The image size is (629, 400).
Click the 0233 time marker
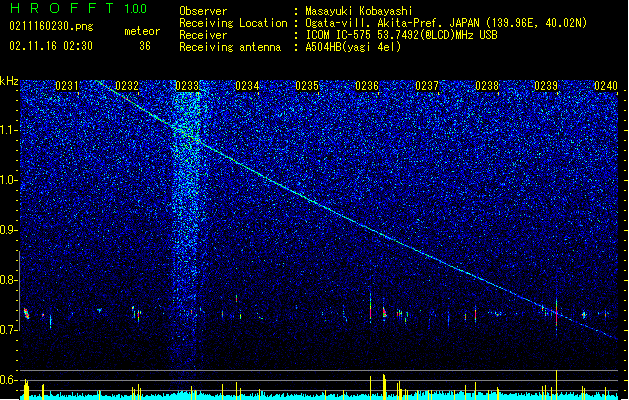pos(187,86)
